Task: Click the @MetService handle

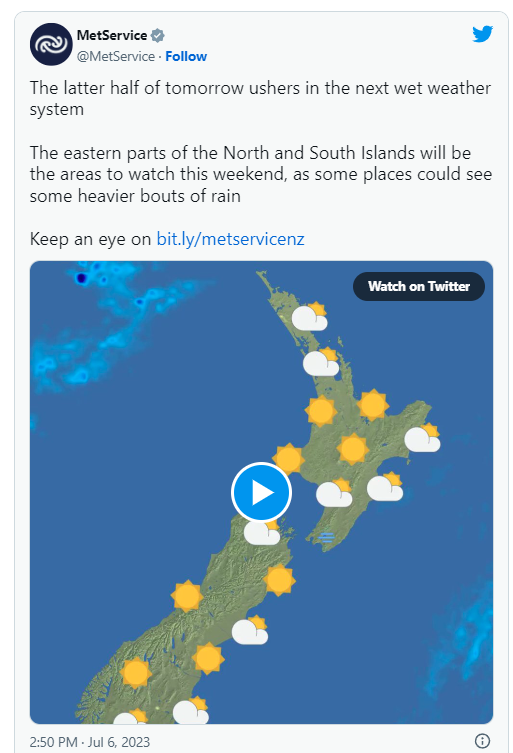Action: [x=116, y=57]
